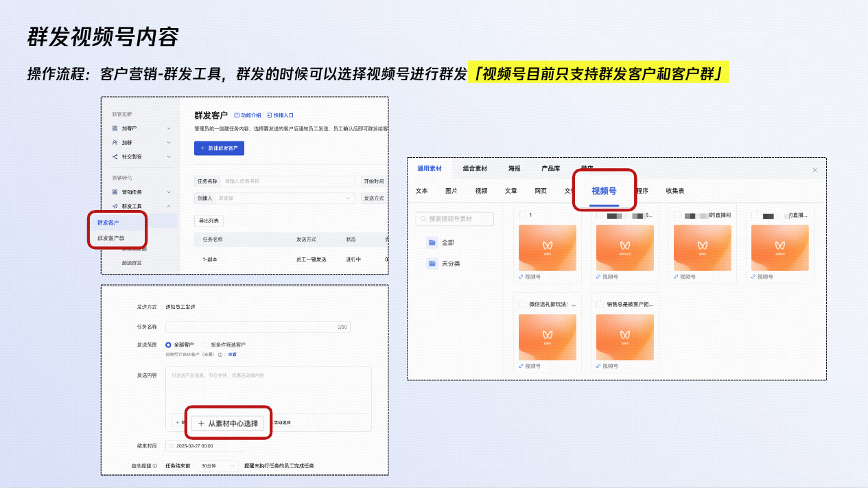Viewport: 868px width, 488px height.
Task: Click the 群发工具 send icon in sidebar
Action: coord(115,206)
